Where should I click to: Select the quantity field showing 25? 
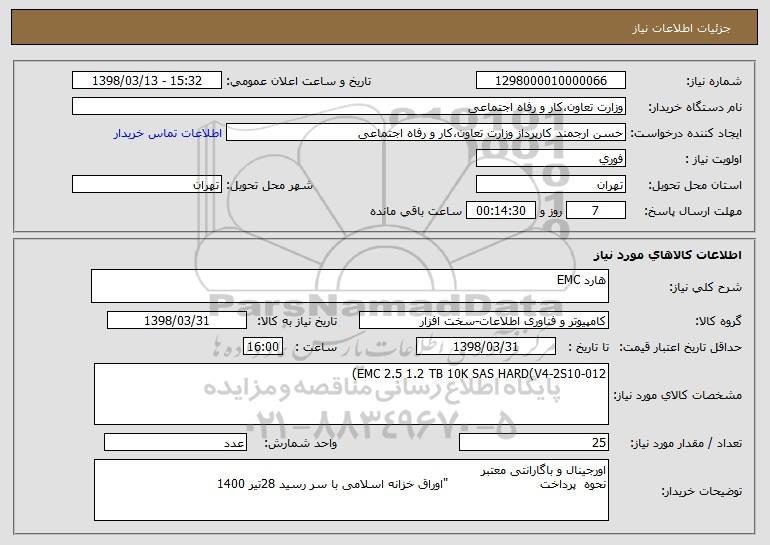pyautogui.click(x=534, y=442)
